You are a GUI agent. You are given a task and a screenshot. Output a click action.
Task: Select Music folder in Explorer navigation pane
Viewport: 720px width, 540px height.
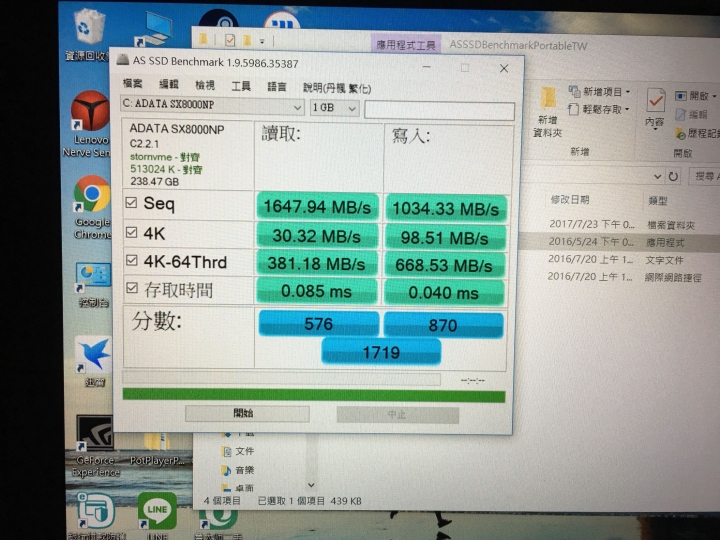(x=238, y=470)
